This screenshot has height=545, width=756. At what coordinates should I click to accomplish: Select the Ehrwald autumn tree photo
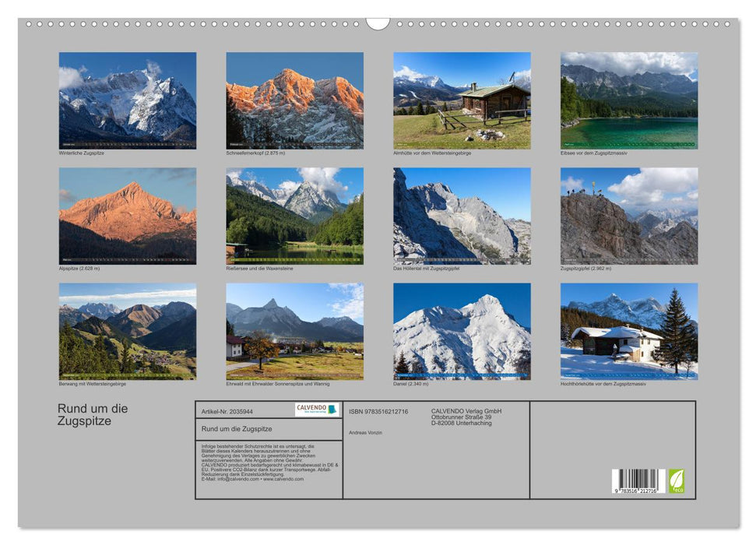294,331
